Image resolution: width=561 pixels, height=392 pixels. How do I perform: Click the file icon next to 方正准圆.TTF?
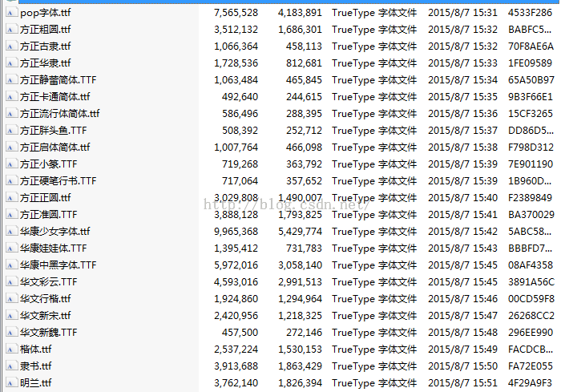pyautogui.click(x=11, y=215)
